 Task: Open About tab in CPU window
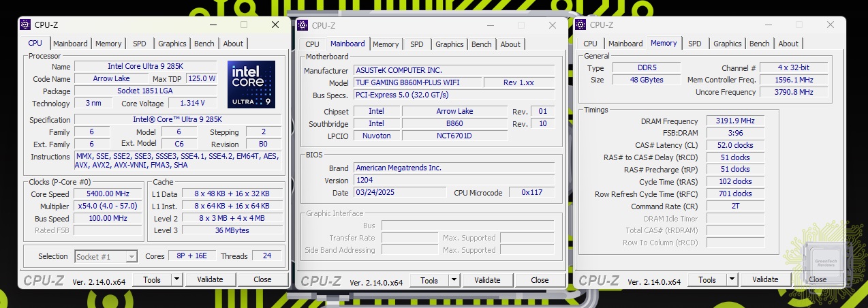pyautogui.click(x=233, y=44)
